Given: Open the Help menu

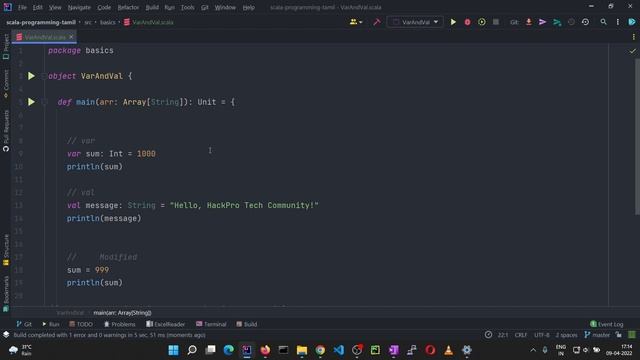Looking at the screenshot, I should tap(249, 7).
